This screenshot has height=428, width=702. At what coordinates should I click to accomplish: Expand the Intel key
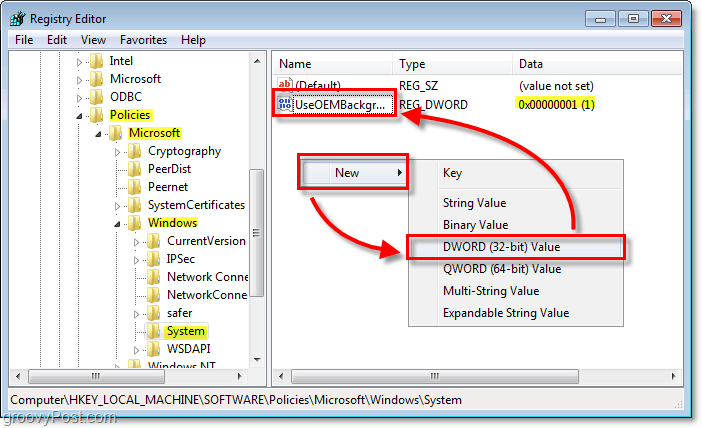[79, 62]
